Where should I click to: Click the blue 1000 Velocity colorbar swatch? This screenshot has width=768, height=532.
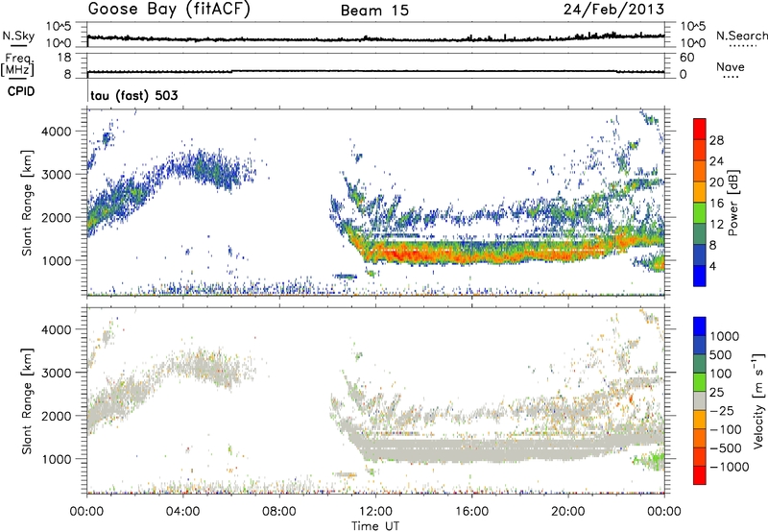pyautogui.click(x=700, y=326)
